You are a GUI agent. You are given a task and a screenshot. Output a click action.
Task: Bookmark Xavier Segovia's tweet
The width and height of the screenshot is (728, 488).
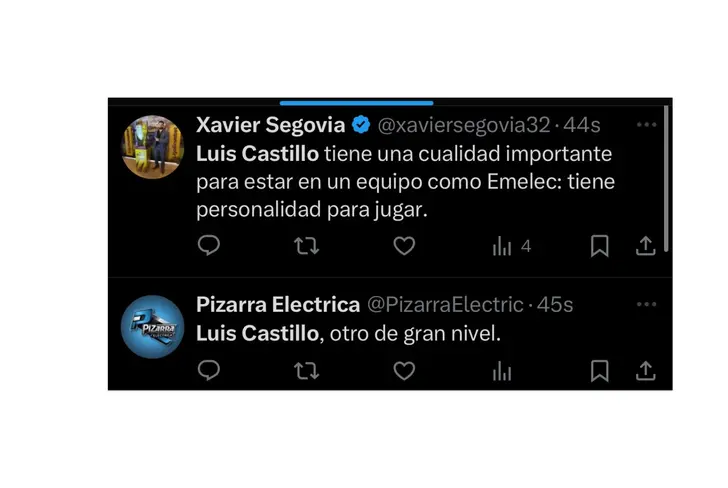[599, 246]
